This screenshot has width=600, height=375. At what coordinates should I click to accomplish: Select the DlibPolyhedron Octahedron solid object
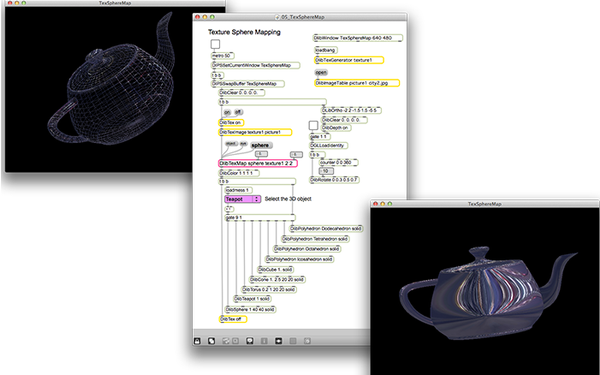pyautogui.click(x=307, y=249)
